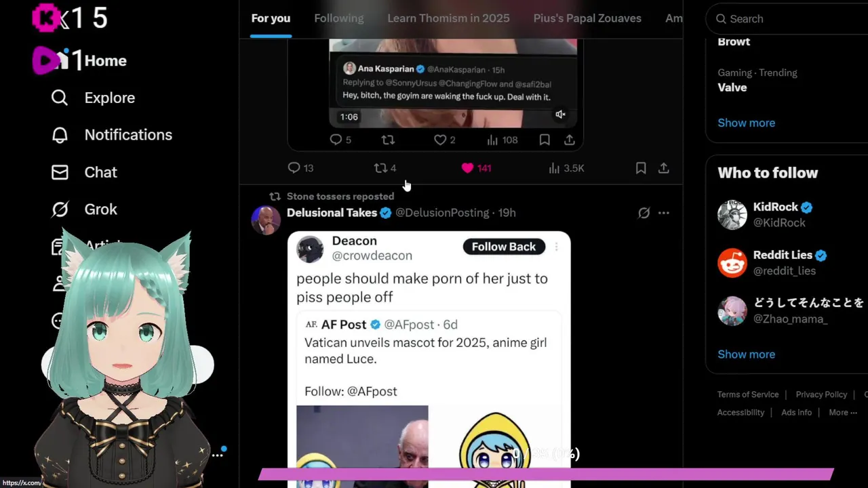Show more Who to follow suggestions
Screen dimensions: 868x488
pyautogui.click(x=746, y=354)
